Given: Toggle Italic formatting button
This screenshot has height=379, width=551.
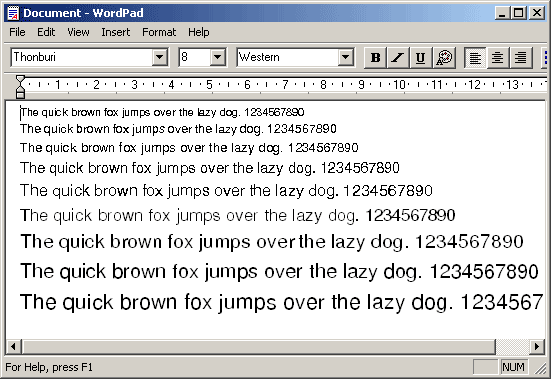Looking at the screenshot, I should [x=398, y=58].
